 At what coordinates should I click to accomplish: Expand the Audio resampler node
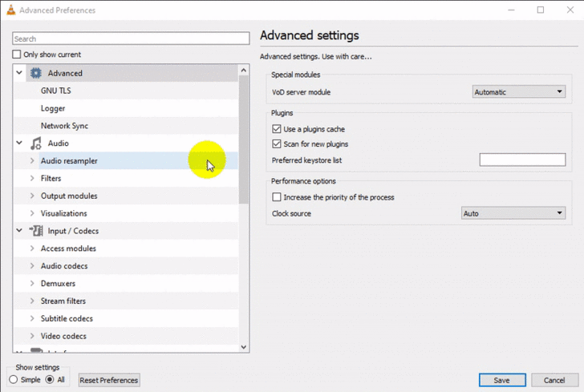pos(32,160)
